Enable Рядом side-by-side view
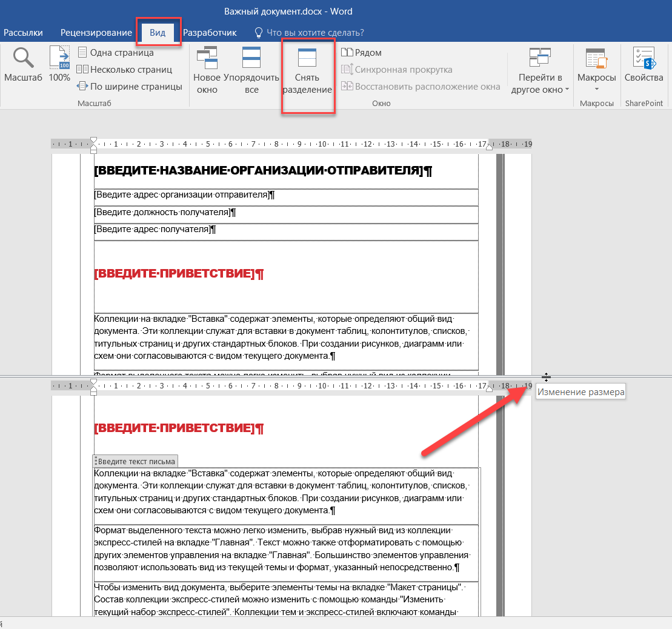This screenshot has width=672, height=629. [x=361, y=53]
